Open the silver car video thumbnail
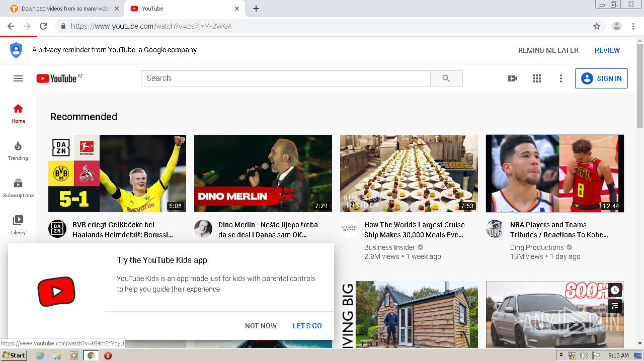Viewport: 644px width, 362px height. click(x=555, y=314)
